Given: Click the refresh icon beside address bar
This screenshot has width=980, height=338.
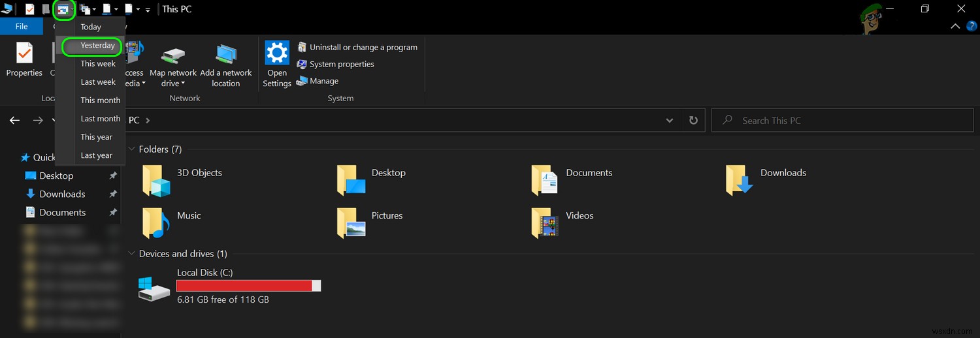Looking at the screenshot, I should point(693,121).
